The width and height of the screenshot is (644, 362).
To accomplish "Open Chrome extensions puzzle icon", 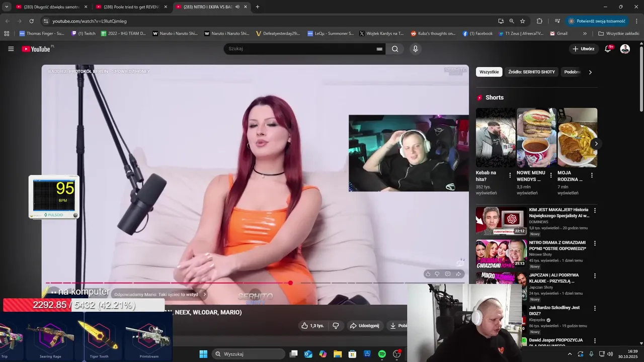I will (539, 21).
